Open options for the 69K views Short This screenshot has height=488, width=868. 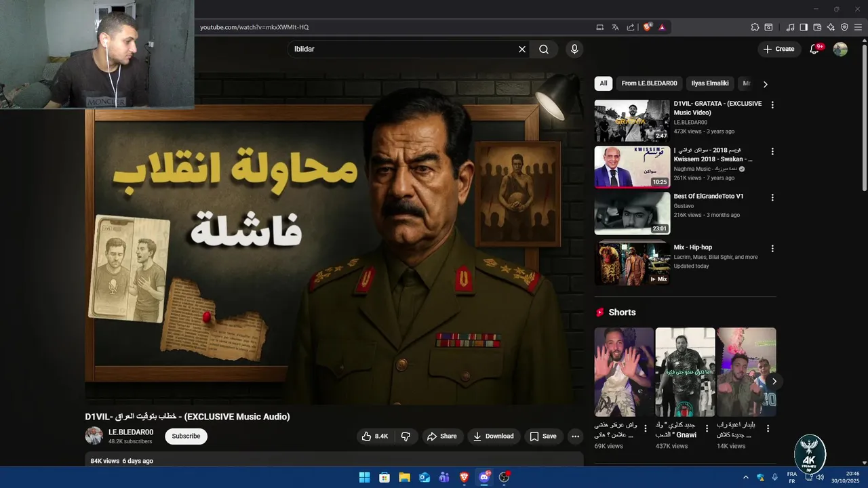coord(645,428)
